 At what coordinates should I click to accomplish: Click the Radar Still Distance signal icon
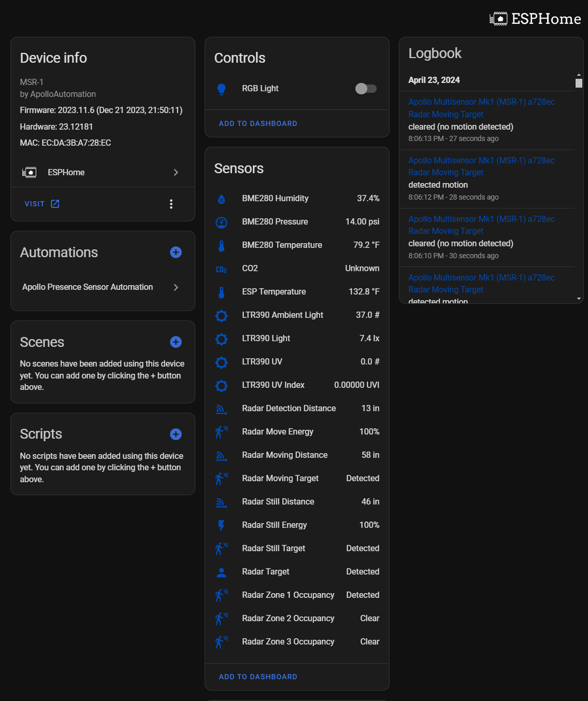coord(221,502)
